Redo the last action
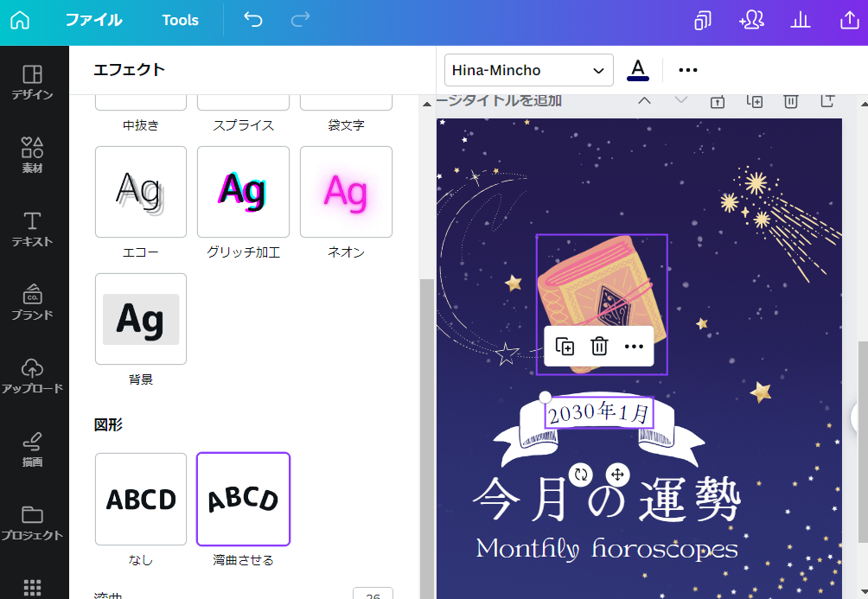This screenshot has height=599, width=868. (x=300, y=20)
